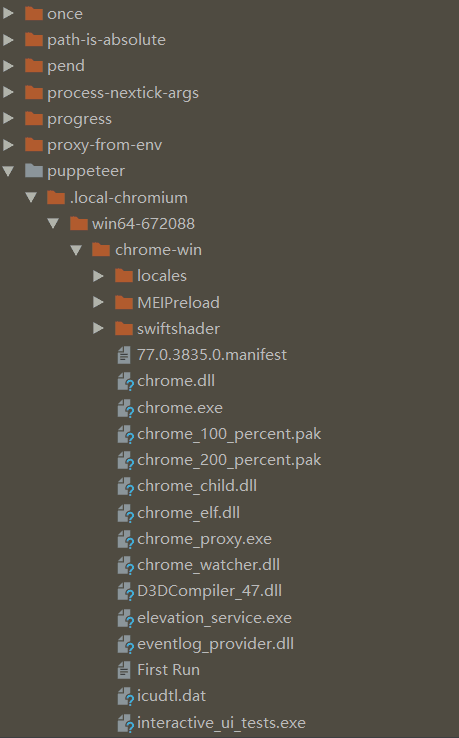Collapse the puppeteer folder arrow

(8, 171)
